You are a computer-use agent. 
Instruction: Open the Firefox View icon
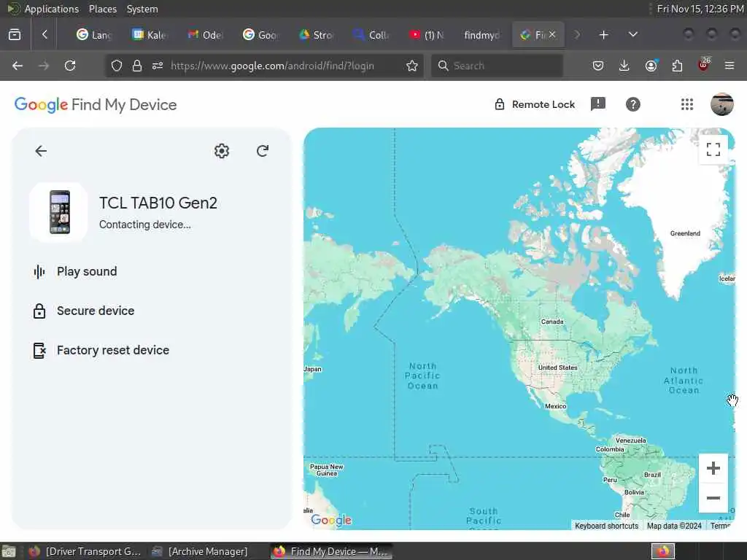[x=15, y=35]
